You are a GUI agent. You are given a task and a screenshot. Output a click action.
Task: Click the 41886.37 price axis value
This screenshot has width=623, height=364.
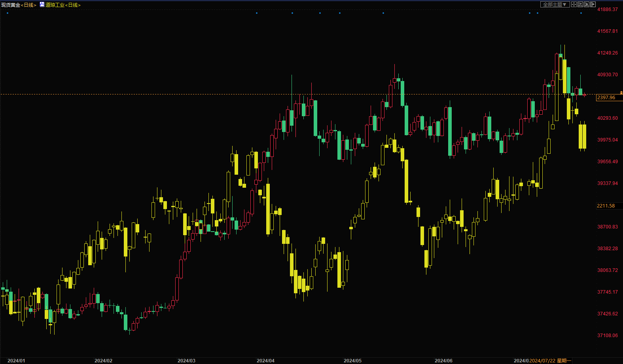tap(607, 9)
